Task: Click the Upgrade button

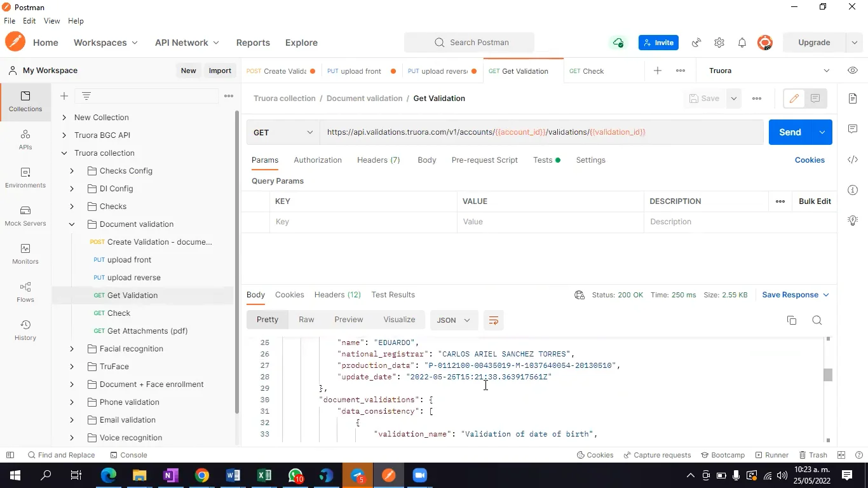Action: tap(814, 43)
